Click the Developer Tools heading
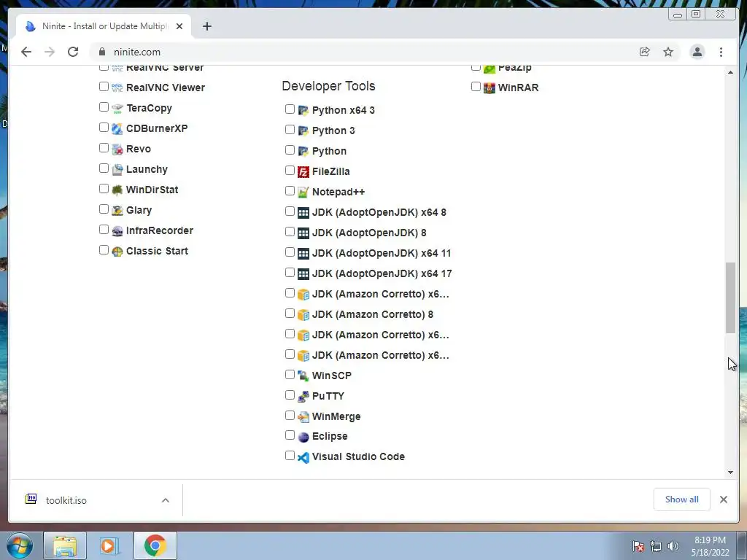Viewport: 747px width, 560px height. (x=329, y=86)
